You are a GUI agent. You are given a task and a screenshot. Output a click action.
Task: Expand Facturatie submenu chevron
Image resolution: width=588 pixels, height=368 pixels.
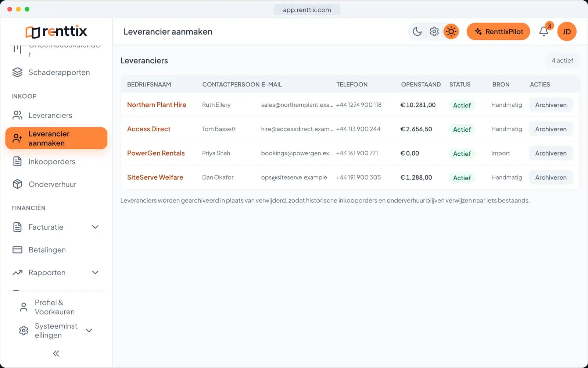(x=95, y=227)
